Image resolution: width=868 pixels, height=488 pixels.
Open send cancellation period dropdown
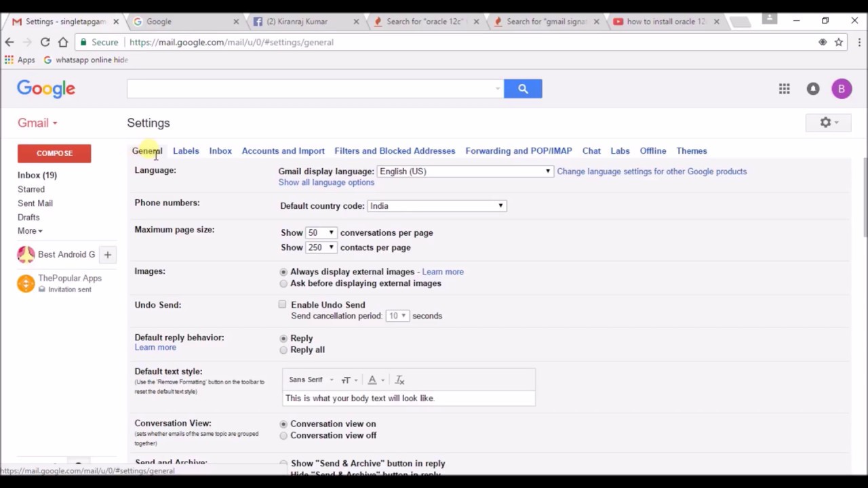pos(397,316)
